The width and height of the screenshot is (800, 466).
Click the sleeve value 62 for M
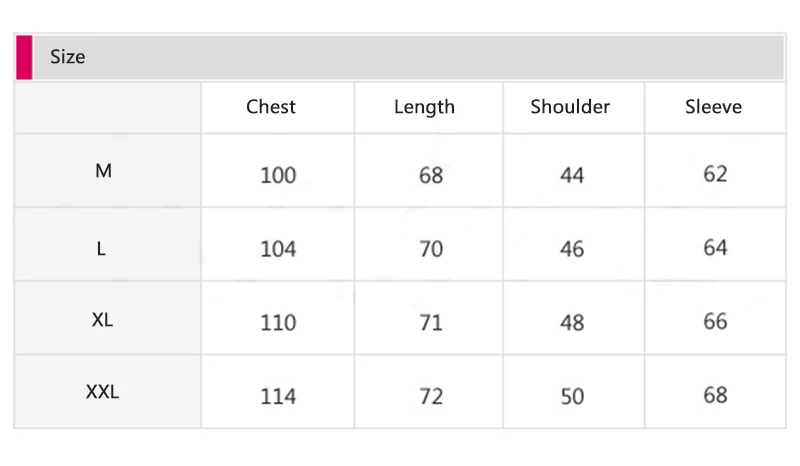(715, 174)
